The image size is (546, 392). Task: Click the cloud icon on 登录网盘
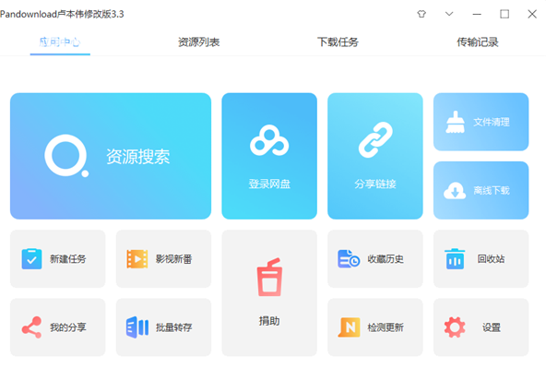coord(269,140)
